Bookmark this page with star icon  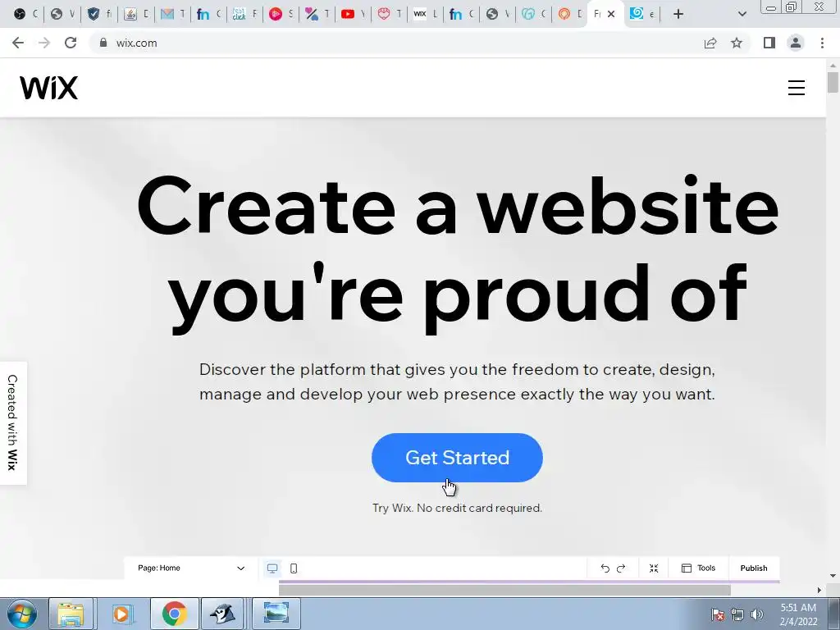(x=737, y=43)
